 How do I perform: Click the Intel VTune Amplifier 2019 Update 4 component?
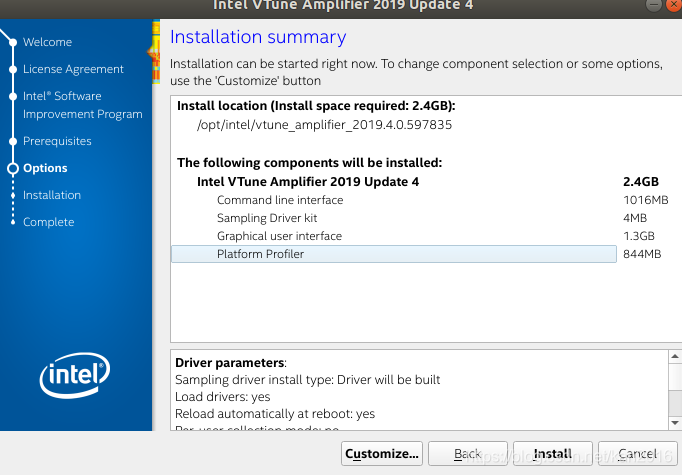point(308,182)
